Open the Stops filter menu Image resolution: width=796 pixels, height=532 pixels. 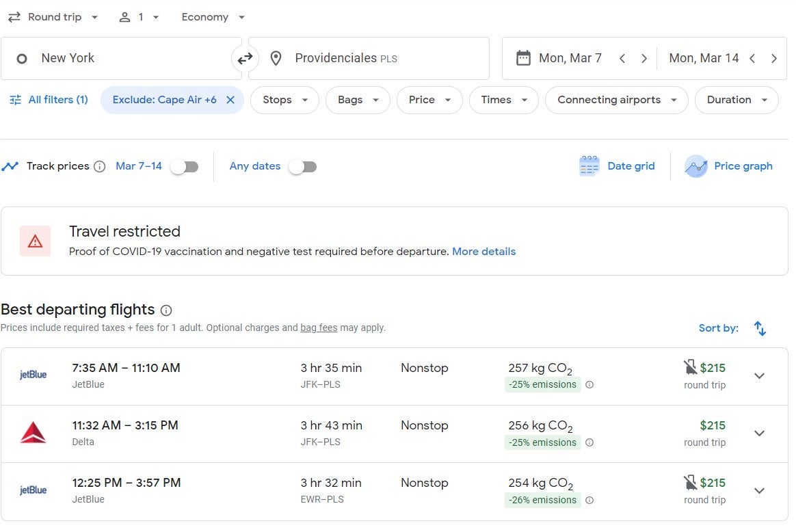(x=285, y=100)
